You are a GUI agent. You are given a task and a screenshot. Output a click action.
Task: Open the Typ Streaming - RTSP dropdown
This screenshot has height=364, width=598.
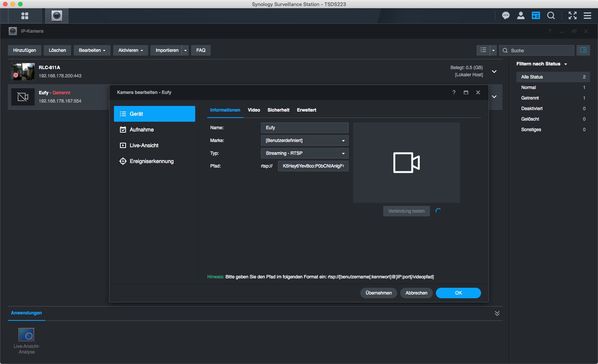304,153
